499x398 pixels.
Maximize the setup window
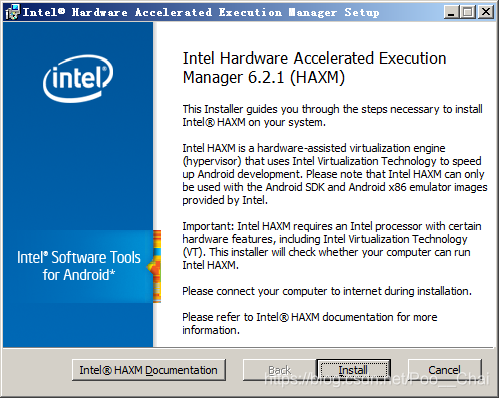(468, 12)
